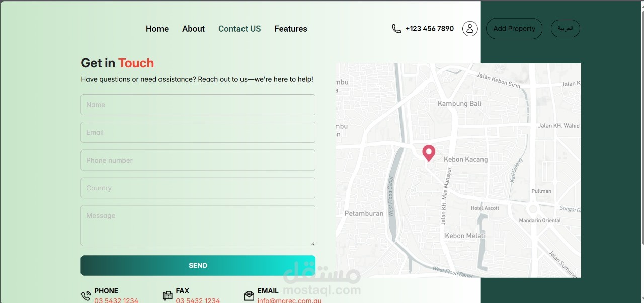Click Jalan Kebon Sirih street label
Image resolution: width=644 pixels, height=303 pixels.
coord(499,81)
